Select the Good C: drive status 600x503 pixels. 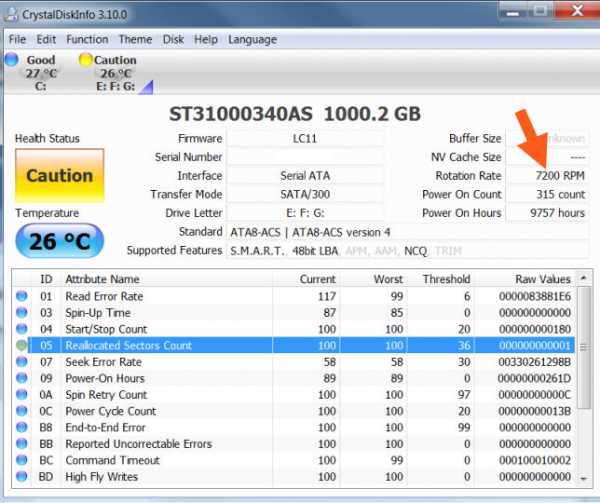pos(32,73)
